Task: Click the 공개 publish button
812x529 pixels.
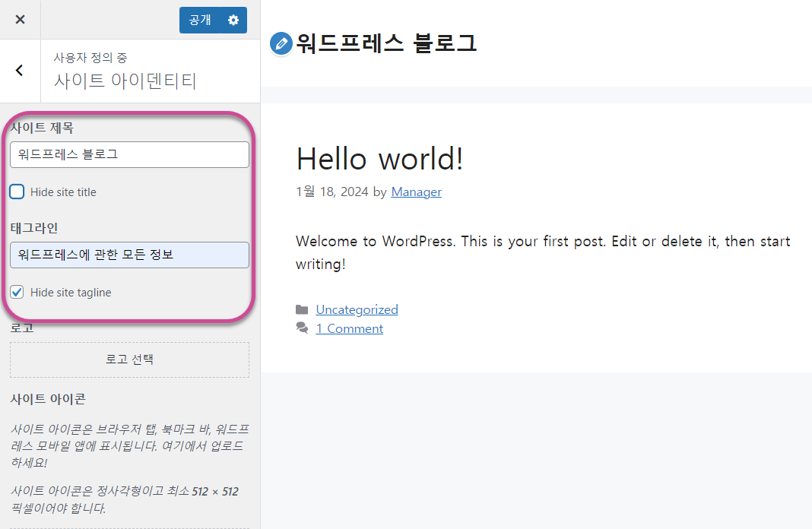Action: click(200, 21)
